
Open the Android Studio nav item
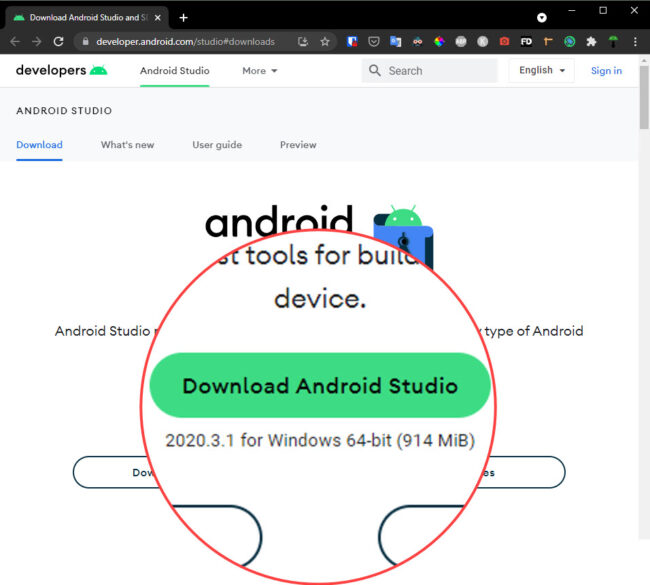(175, 71)
